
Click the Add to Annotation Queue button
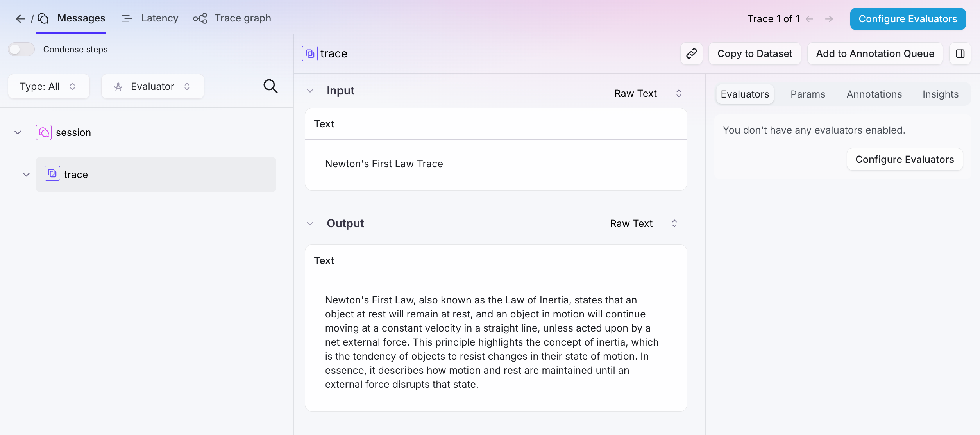tap(875, 53)
